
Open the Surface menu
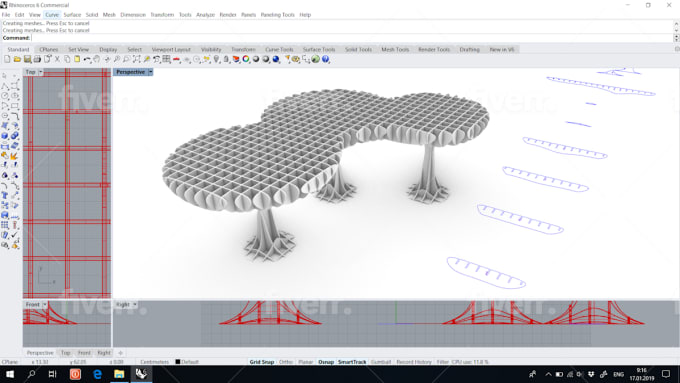pos(72,15)
